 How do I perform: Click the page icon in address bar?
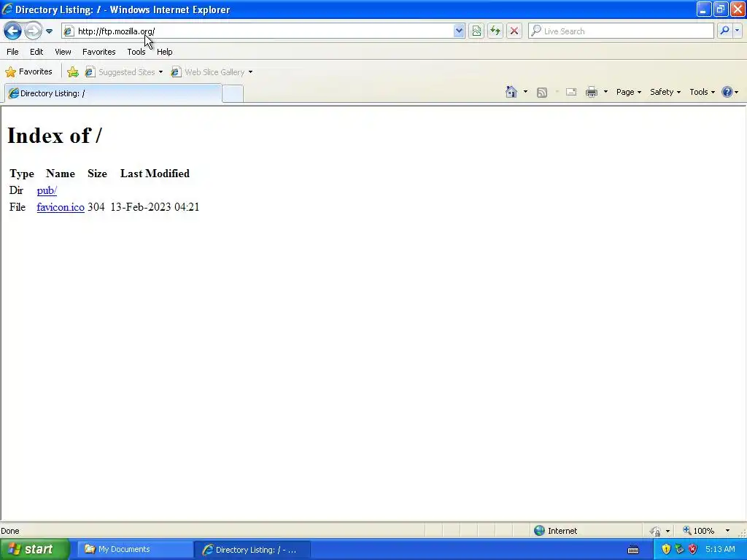(69, 31)
